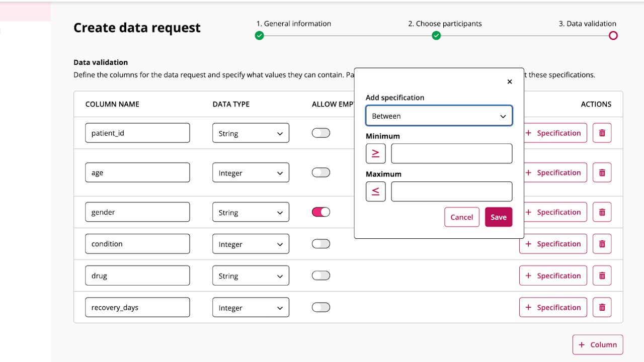Edit the age column name field
The width and height of the screenshot is (644, 362).
click(137, 172)
